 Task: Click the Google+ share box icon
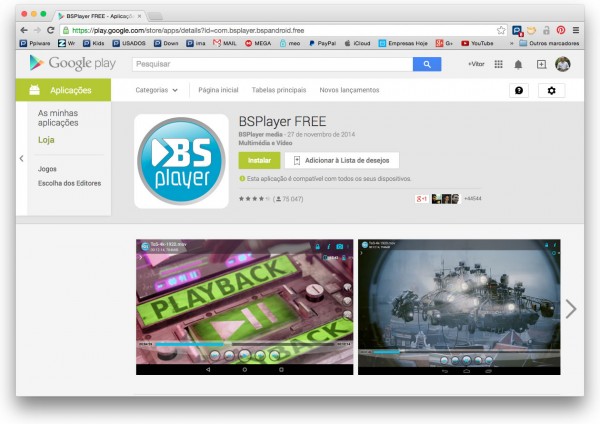[x=541, y=64]
